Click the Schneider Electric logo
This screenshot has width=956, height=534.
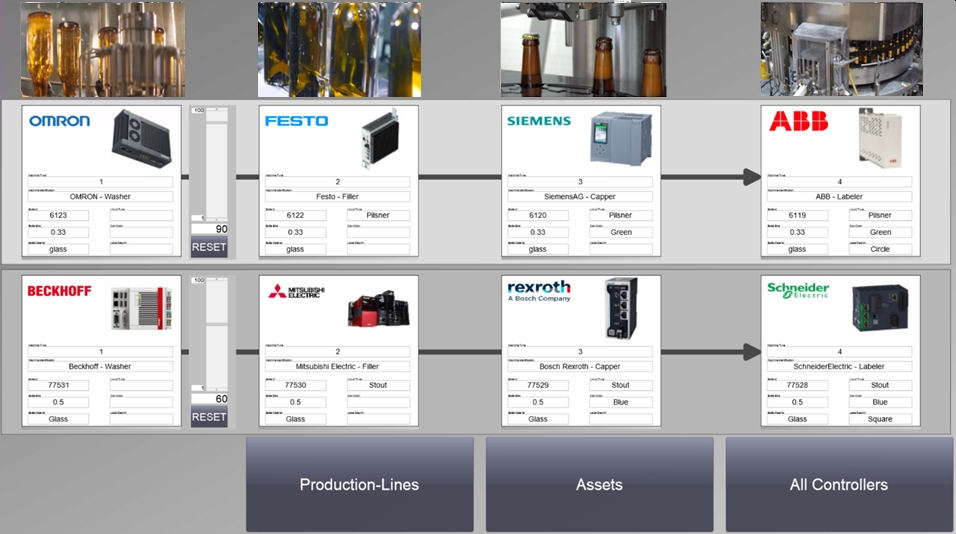798,290
